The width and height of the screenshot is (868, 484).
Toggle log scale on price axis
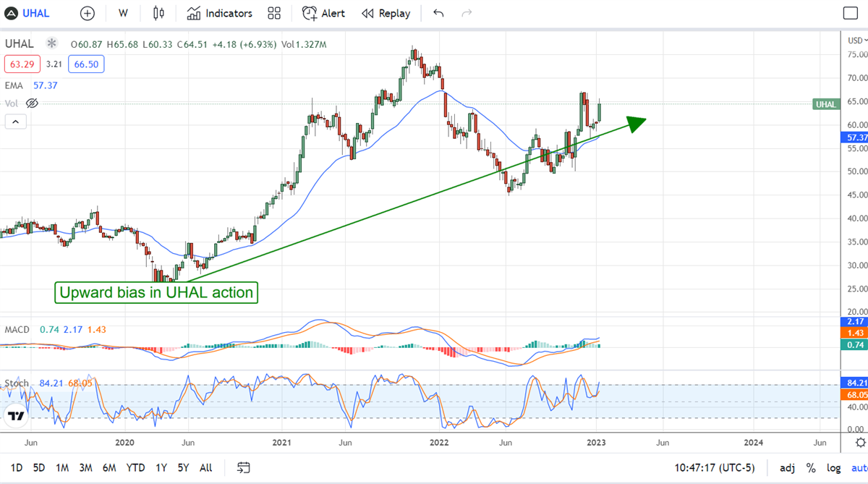833,467
